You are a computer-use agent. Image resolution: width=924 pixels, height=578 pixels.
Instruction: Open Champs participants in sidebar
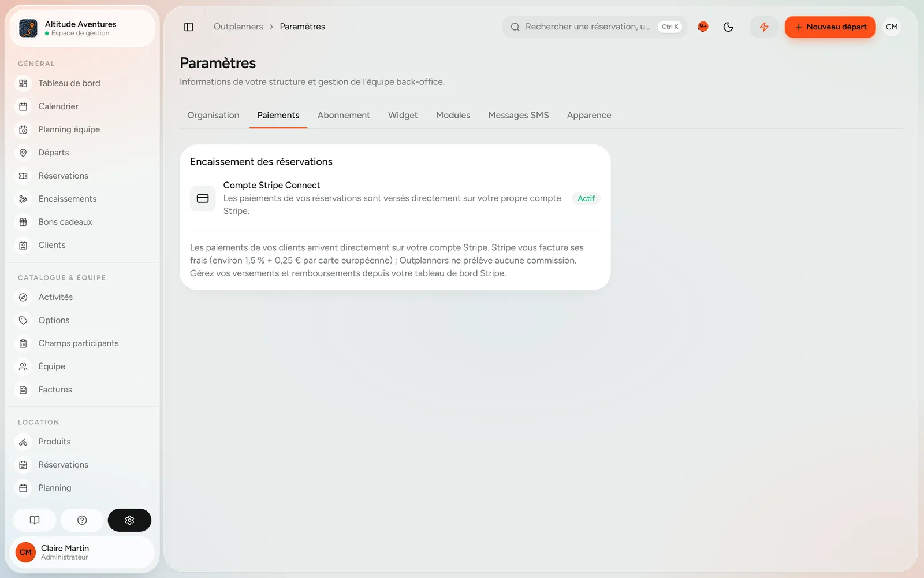[x=83, y=343]
